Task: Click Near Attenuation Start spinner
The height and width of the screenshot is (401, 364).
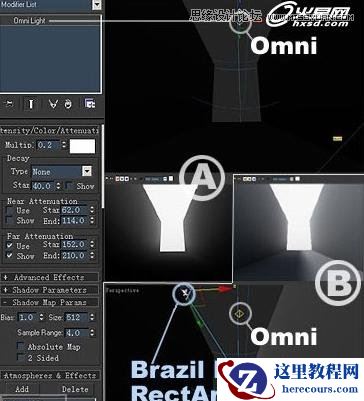Action: pos(92,210)
